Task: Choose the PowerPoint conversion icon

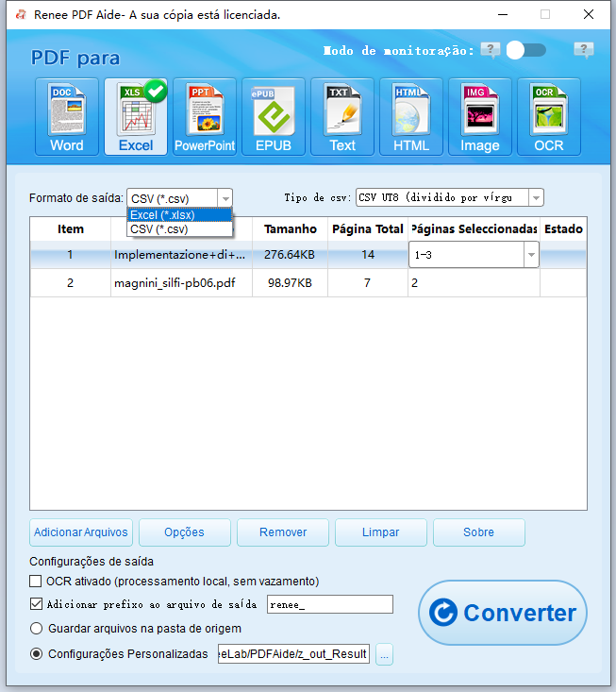Action: (205, 117)
